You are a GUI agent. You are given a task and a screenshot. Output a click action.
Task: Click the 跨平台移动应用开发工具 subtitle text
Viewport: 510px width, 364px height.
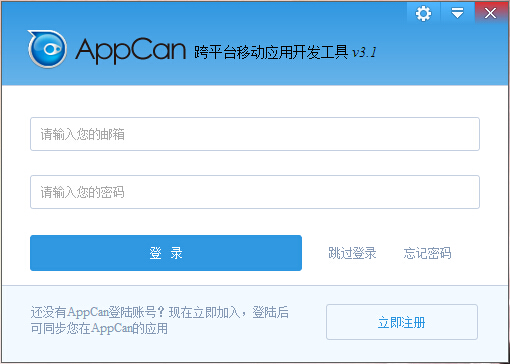pos(271,52)
